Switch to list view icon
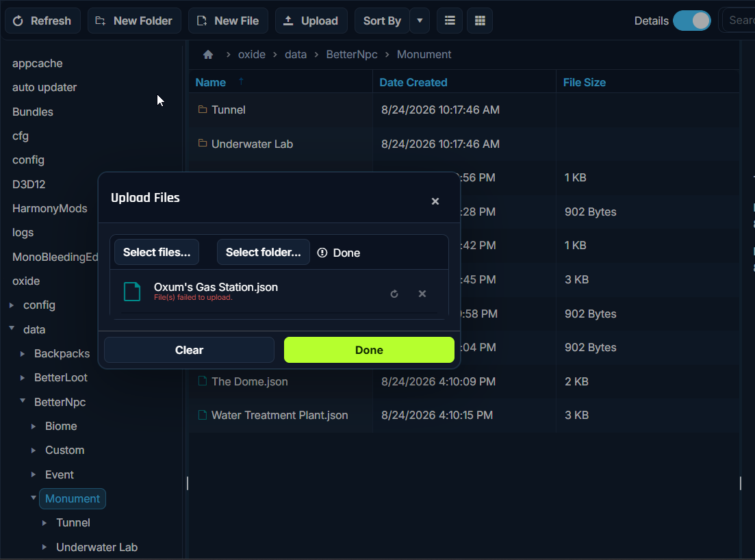755x560 pixels. (x=450, y=21)
